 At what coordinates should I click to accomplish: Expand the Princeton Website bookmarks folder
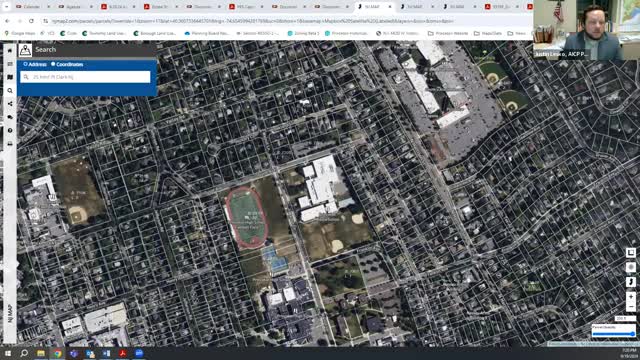pos(448,33)
